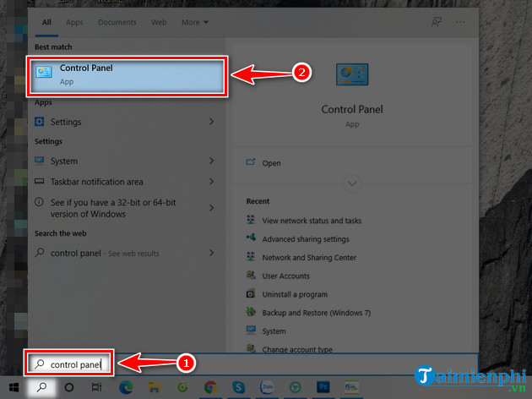Click the User Accounts icon
The height and width of the screenshot is (399, 532).
(251, 275)
